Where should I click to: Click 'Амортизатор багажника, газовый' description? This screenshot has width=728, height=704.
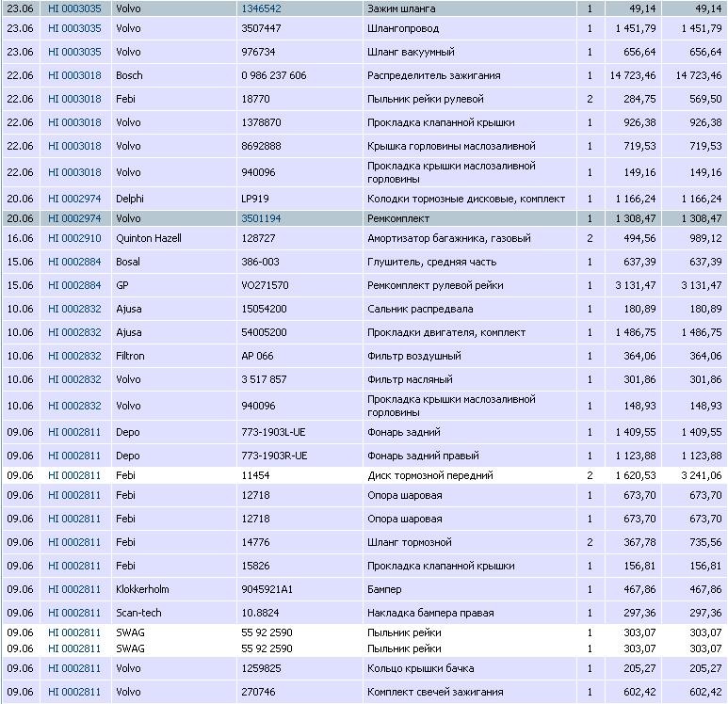pos(448,238)
